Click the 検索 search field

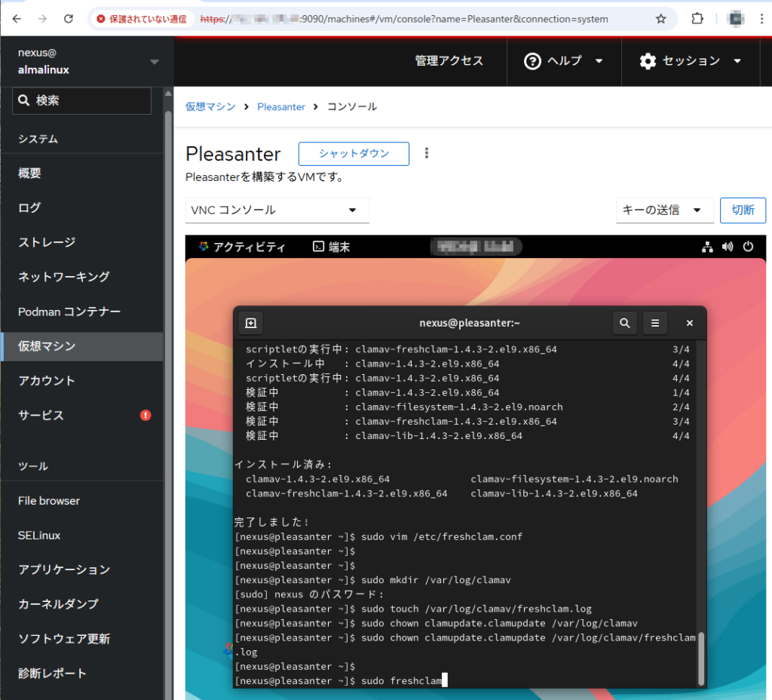tap(83, 100)
